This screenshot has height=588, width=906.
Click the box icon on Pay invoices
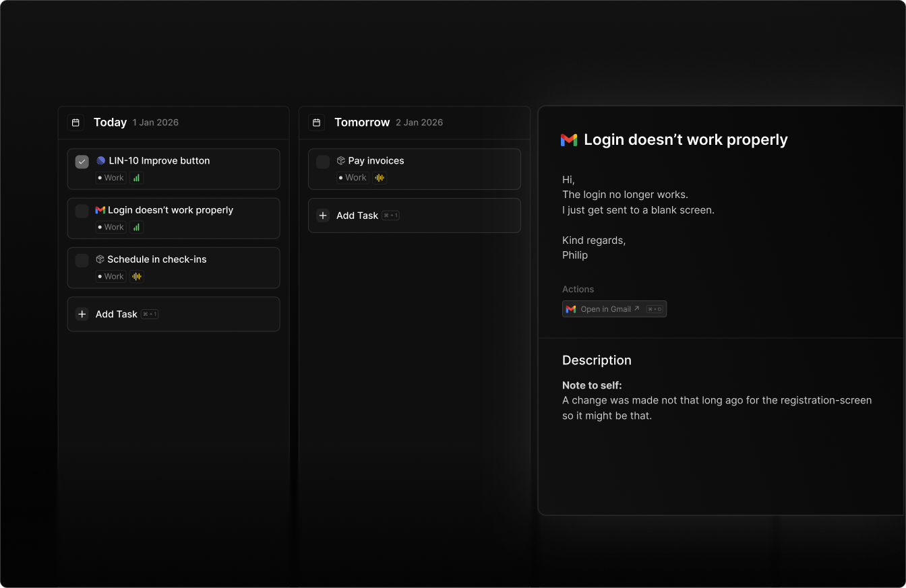click(341, 161)
